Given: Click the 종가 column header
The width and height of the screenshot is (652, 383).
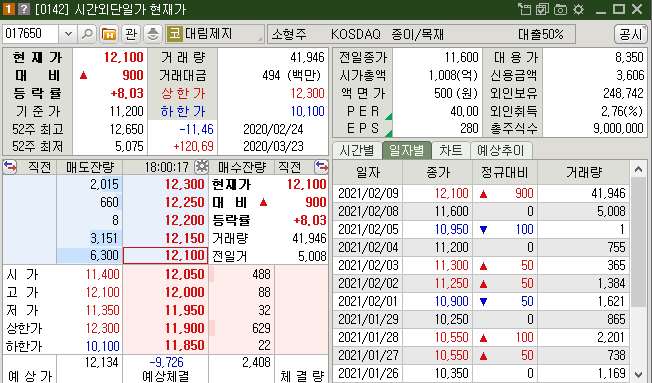Looking at the screenshot, I should click(437, 172).
